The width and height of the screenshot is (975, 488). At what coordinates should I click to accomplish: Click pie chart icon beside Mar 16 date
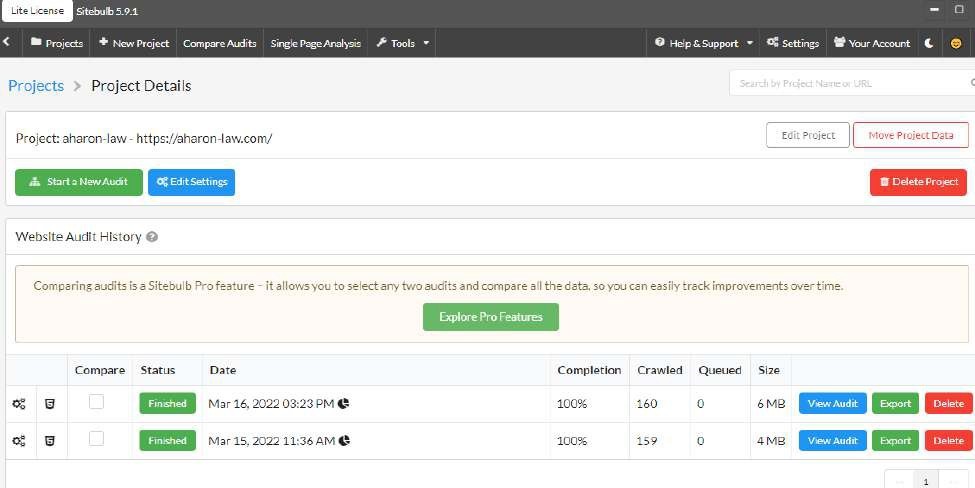pyautogui.click(x=344, y=403)
